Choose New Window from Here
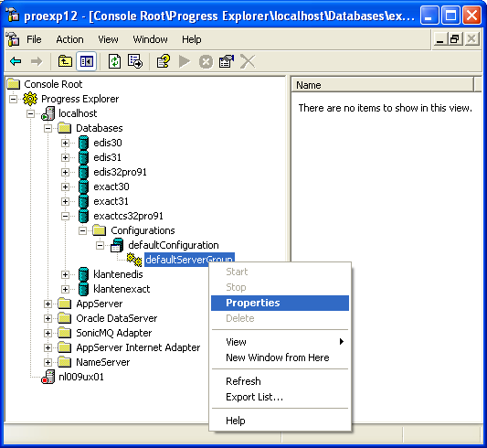The width and height of the screenshot is (487, 448). tap(281, 357)
